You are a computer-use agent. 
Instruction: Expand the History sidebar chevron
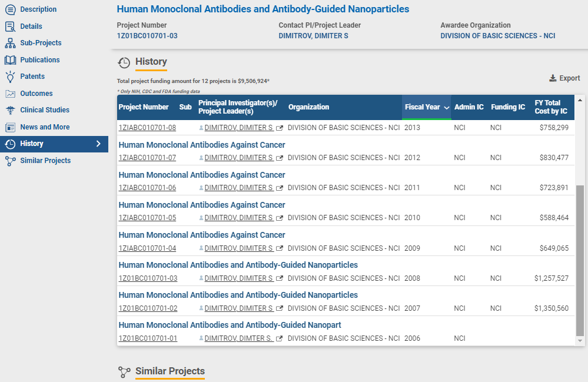(x=98, y=144)
